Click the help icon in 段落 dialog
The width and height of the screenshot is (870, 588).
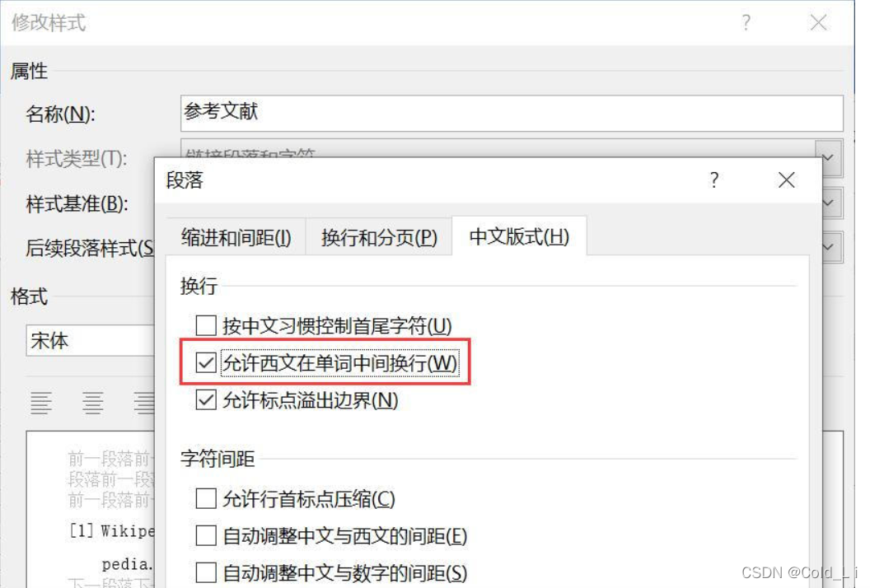[x=714, y=180]
